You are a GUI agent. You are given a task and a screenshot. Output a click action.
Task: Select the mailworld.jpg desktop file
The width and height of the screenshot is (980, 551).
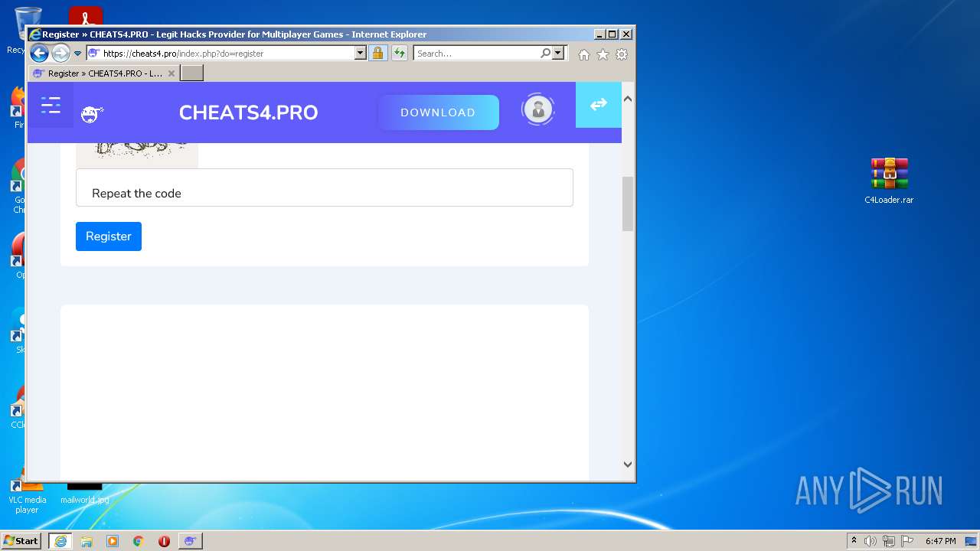84,494
